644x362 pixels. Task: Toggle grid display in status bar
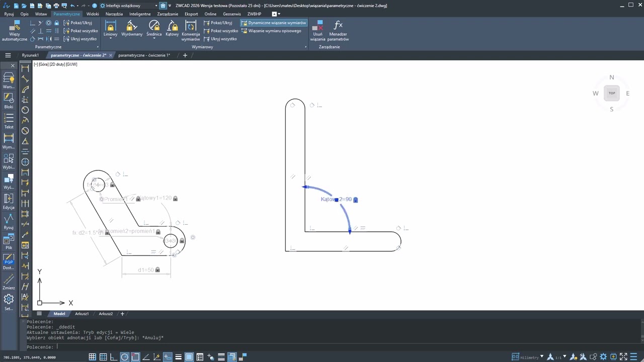93,357
